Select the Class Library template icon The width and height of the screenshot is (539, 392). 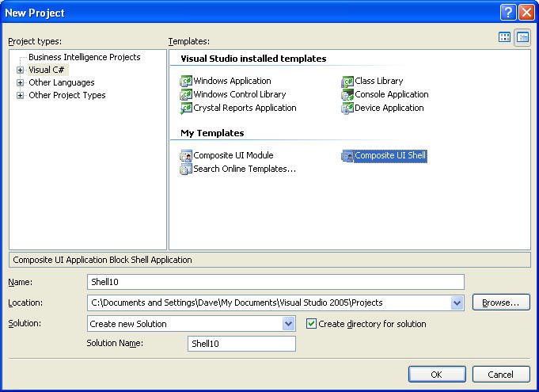click(347, 81)
